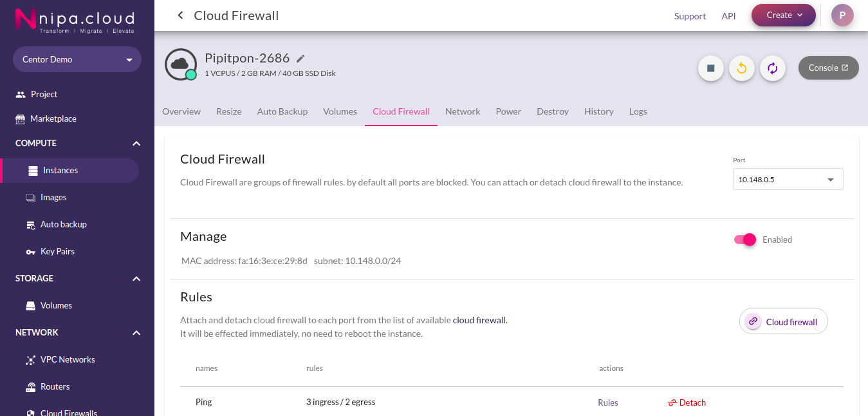Click the Cloud firewall attach button
The image size is (868, 416).
[x=784, y=321]
